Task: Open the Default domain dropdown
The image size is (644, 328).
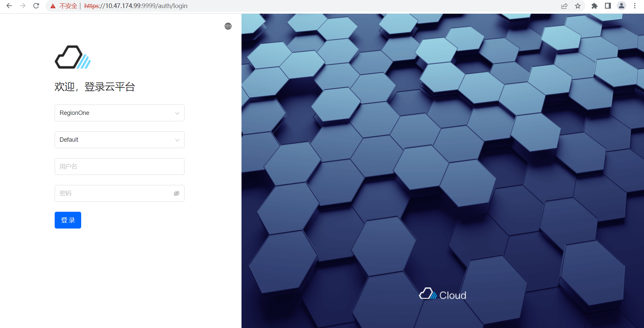Action: coord(119,140)
